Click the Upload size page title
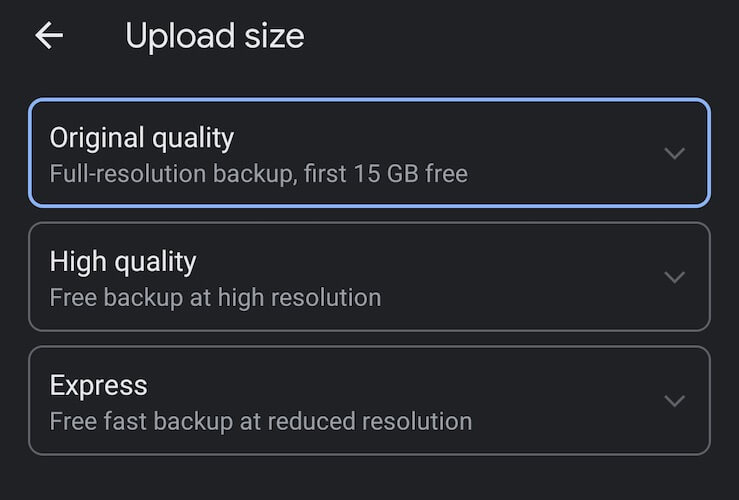The image size is (739, 500). (x=214, y=37)
